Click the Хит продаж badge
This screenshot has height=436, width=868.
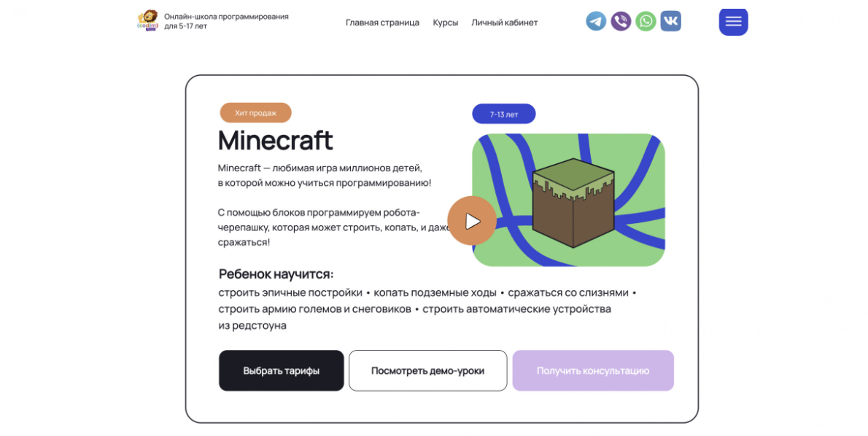256,113
